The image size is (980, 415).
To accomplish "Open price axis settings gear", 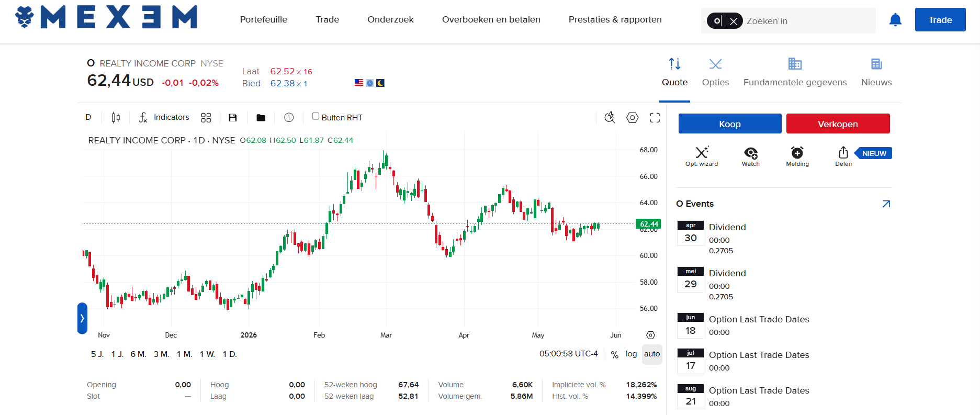I will click(650, 335).
